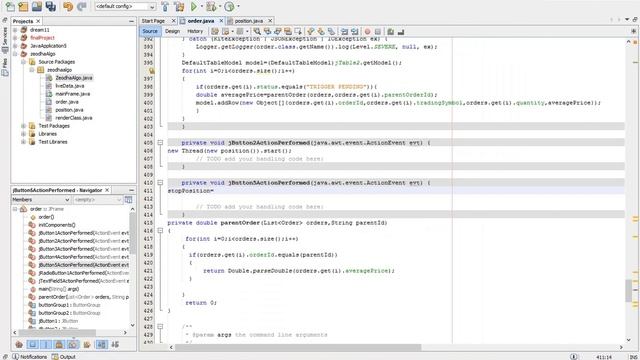The width and height of the screenshot is (640, 360).
Task: Toggle Show Static Members filter in Navigator
Action: (46, 345)
